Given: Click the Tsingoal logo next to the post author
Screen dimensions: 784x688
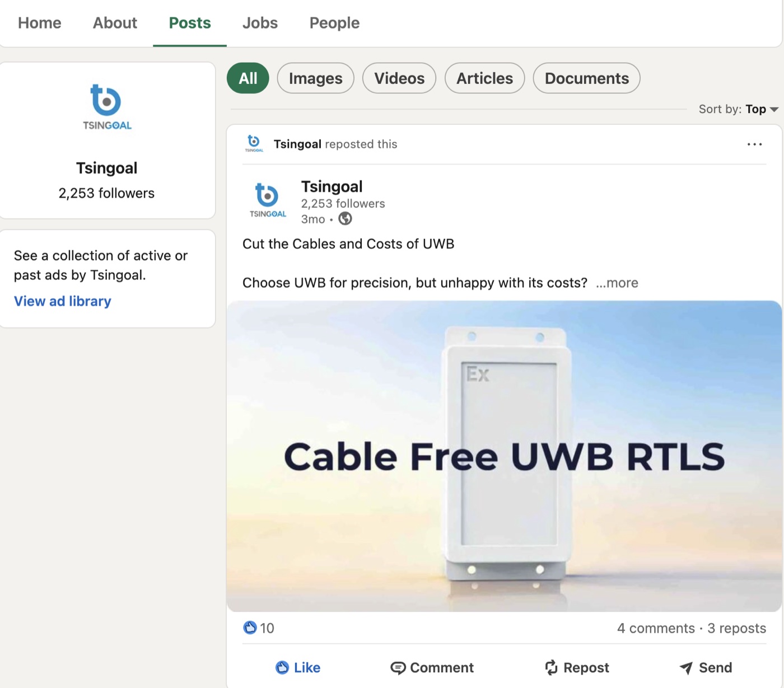Looking at the screenshot, I should (268, 200).
